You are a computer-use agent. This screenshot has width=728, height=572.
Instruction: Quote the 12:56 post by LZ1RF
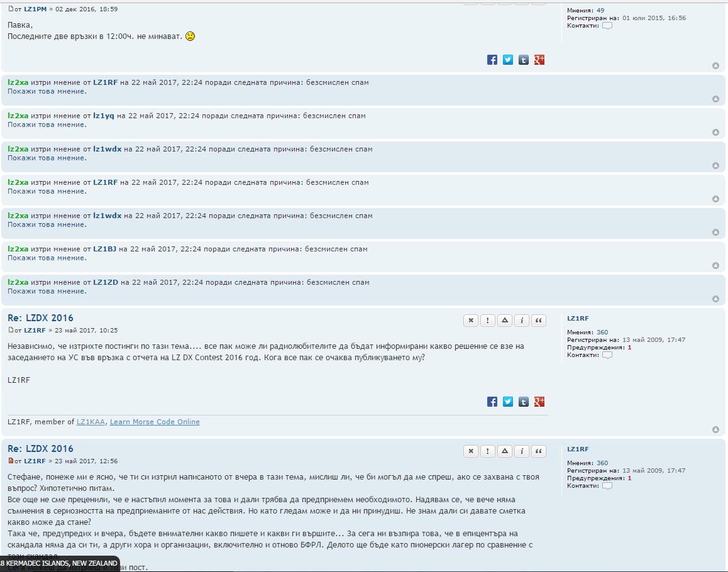click(538, 451)
